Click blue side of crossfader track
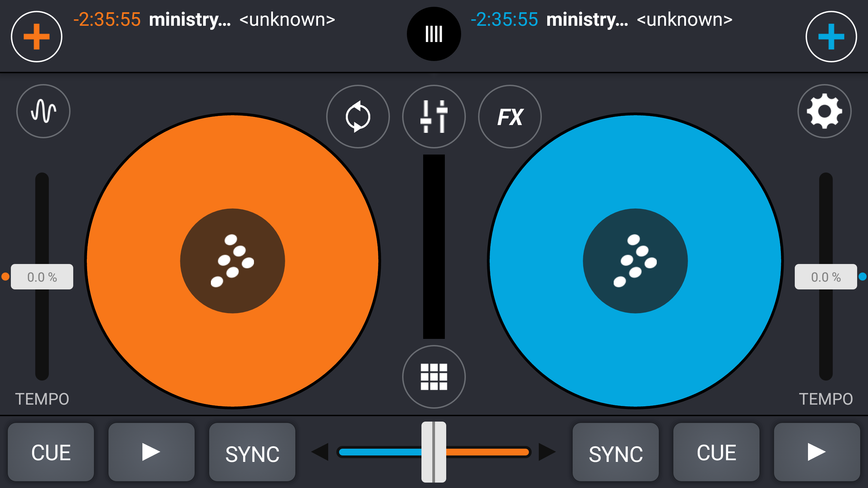Screen dimensions: 868x488 pos(380,452)
